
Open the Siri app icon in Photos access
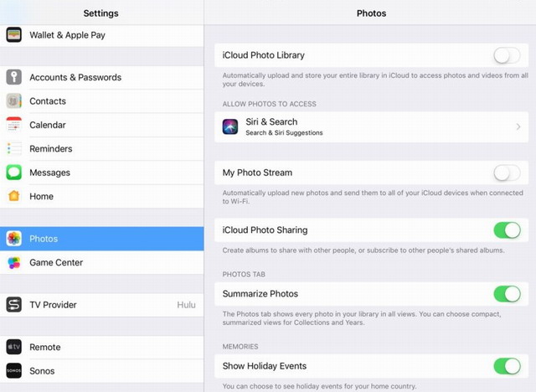(230, 126)
